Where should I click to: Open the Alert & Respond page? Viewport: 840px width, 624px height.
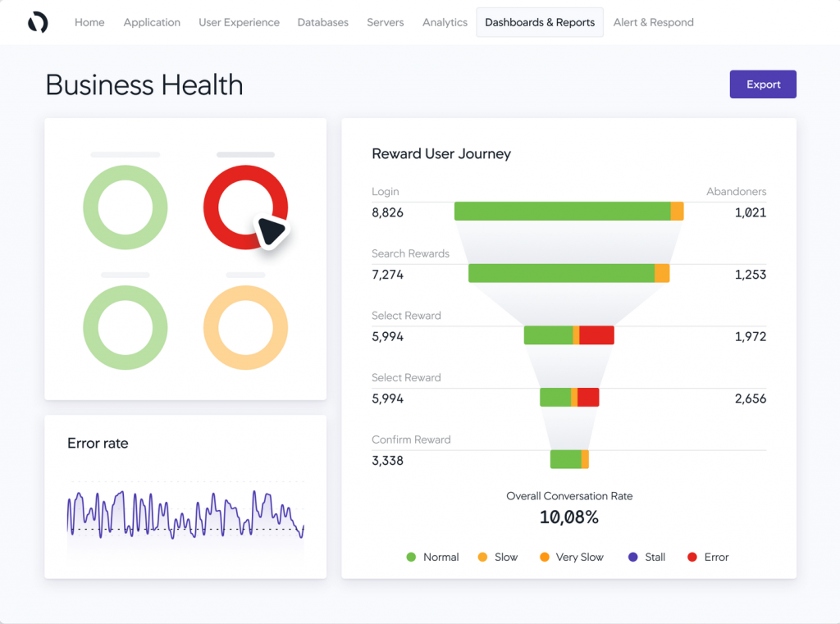click(653, 22)
